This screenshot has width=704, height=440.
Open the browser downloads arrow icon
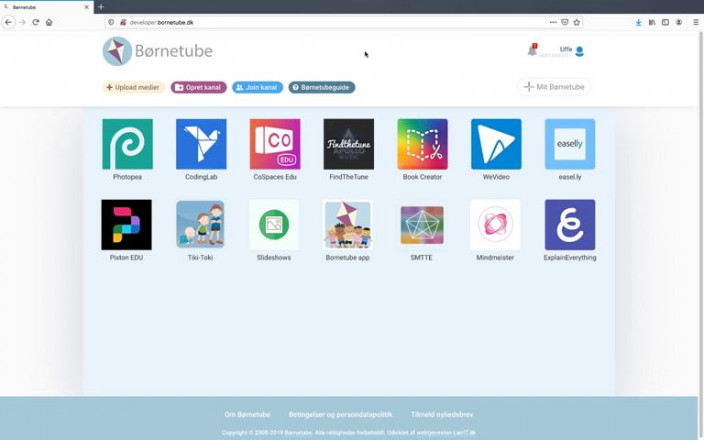[638, 22]
